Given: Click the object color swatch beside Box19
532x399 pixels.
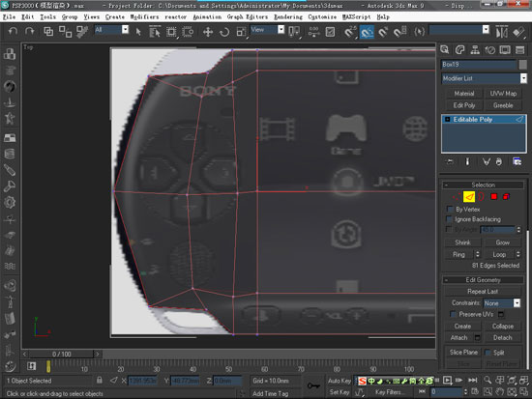Looking at the screenshot, I should pyautogui.click(x=523, y=65).
